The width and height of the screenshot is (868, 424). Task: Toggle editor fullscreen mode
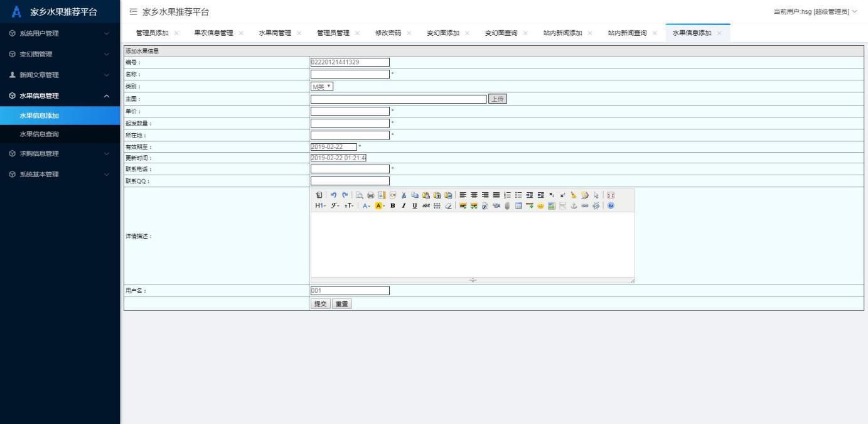pos(610,195)
